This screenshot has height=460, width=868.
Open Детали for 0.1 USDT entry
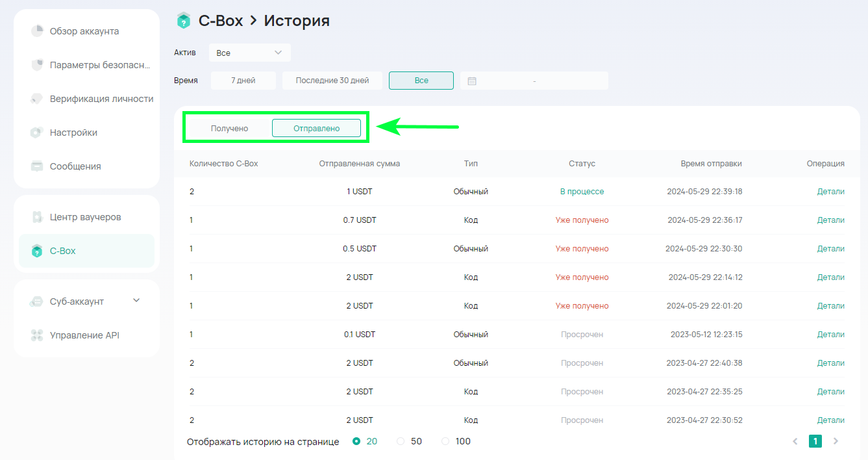pyautogui.click(x=830, y=335)
